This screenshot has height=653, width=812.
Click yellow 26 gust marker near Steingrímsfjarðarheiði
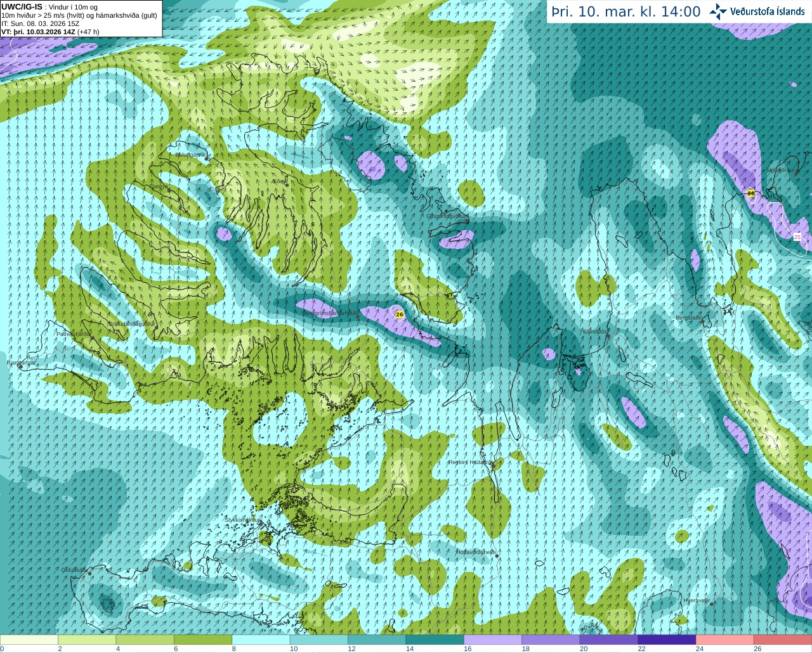point(399,314)
